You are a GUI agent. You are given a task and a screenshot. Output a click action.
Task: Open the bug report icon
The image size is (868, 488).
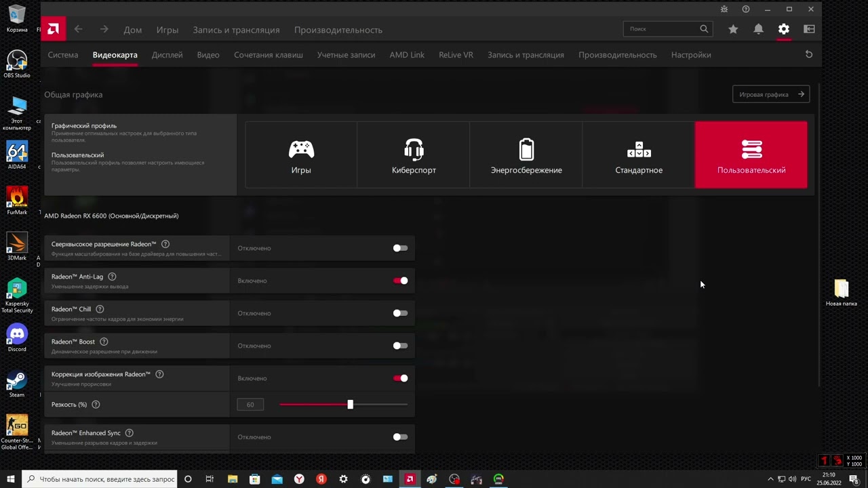tap(724, 9)
